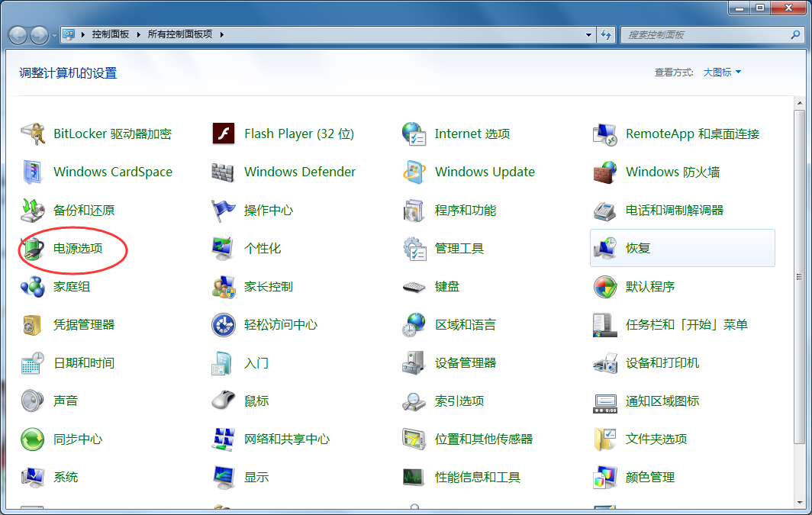Open the recent pages dropdown beside Forward
The width and height of the screenshot is (812, 515).
pyautogui.click(x=54, y=35)
